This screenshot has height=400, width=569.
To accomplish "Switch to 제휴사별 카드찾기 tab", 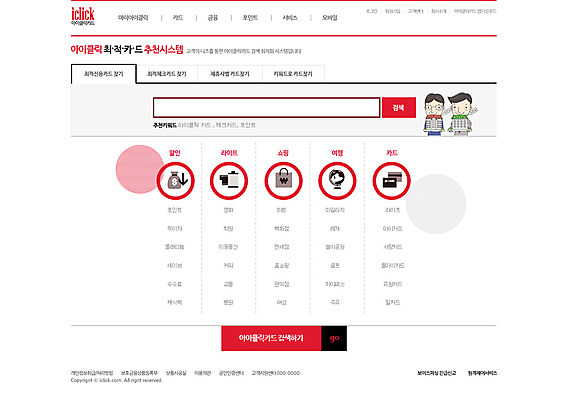I will [230, 74].
